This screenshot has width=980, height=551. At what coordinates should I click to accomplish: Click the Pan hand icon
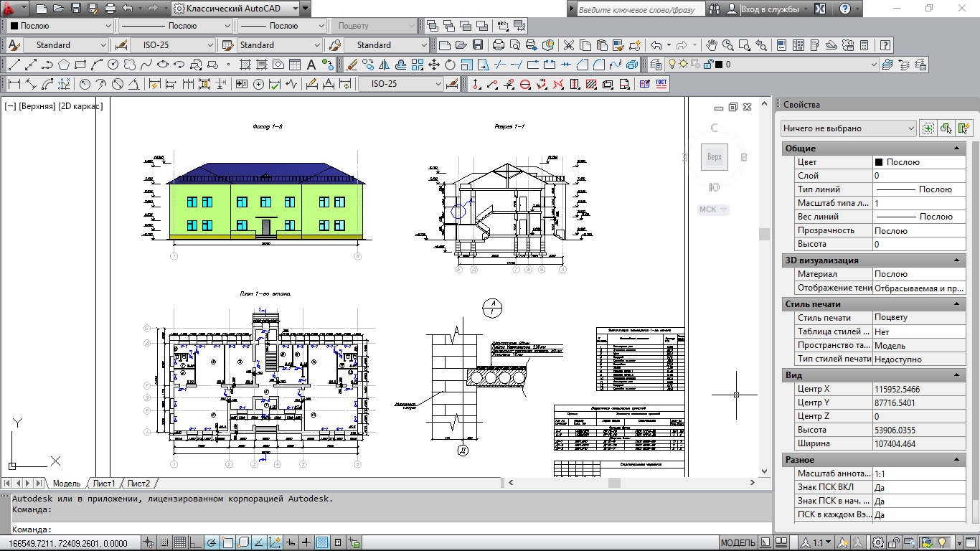click(x=711, y=45)
